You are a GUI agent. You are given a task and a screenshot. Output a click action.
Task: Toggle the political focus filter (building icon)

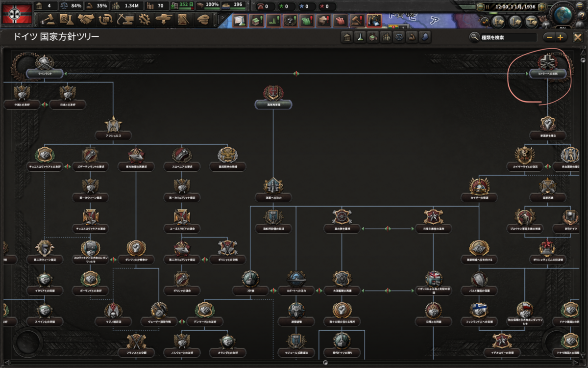[x=347, y=37]
